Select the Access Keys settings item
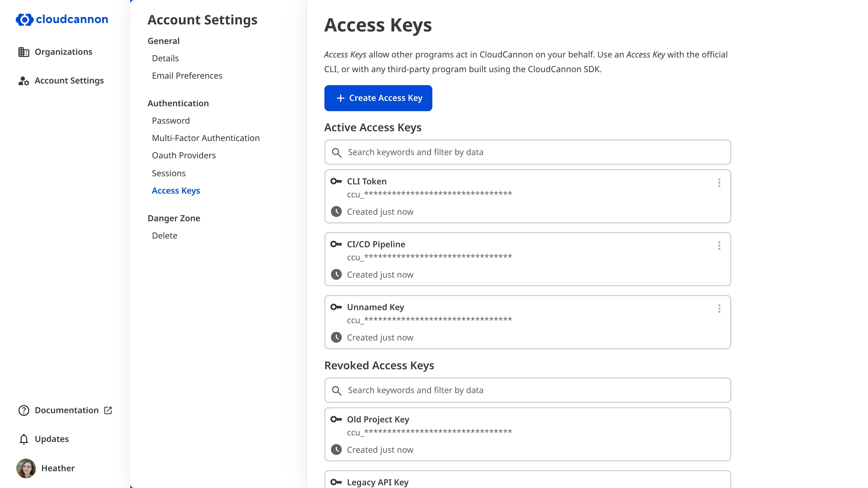Image resolution: width=868 pixels, height=488 pixels. click(176, 191)
